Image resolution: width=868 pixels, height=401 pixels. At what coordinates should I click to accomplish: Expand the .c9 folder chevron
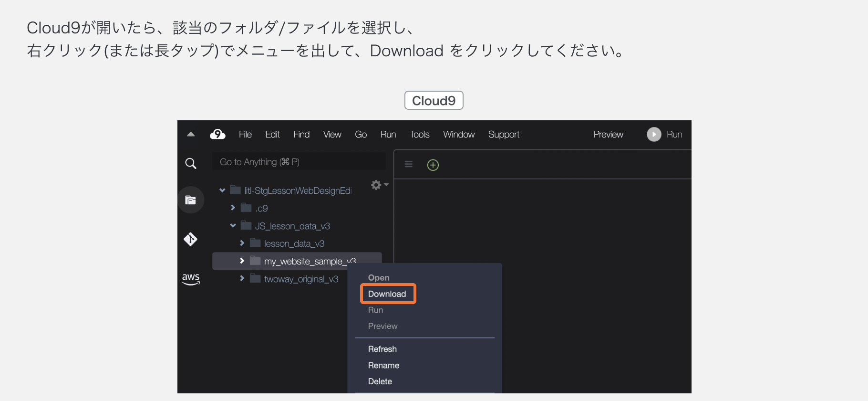point(233,208)
